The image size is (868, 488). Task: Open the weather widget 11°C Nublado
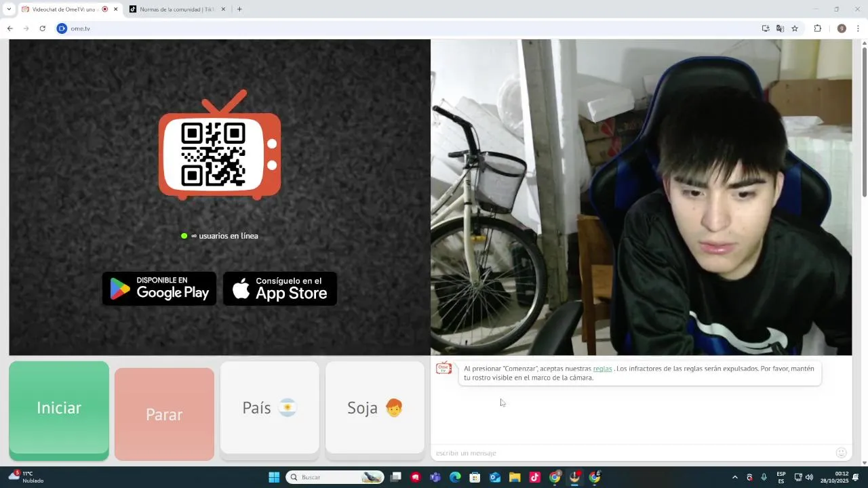(x=27, y=477)
